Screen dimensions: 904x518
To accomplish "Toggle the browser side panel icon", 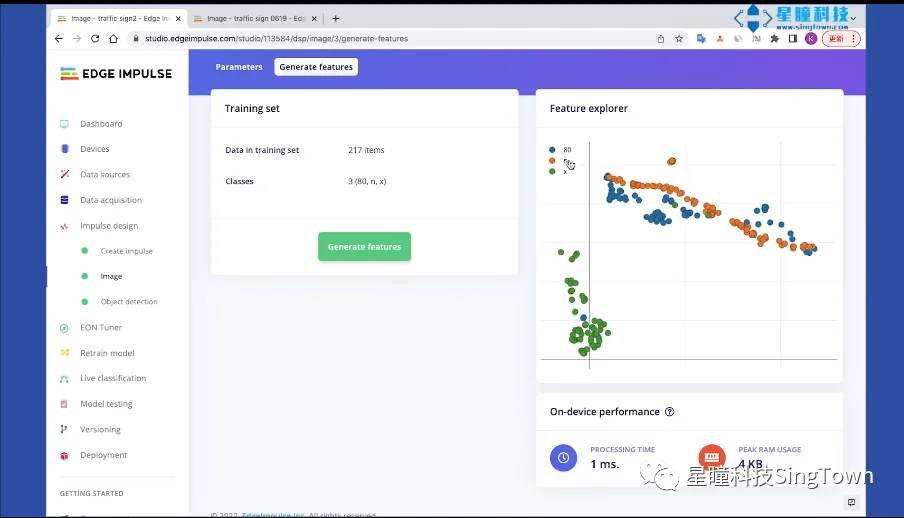I will point(793,39).
